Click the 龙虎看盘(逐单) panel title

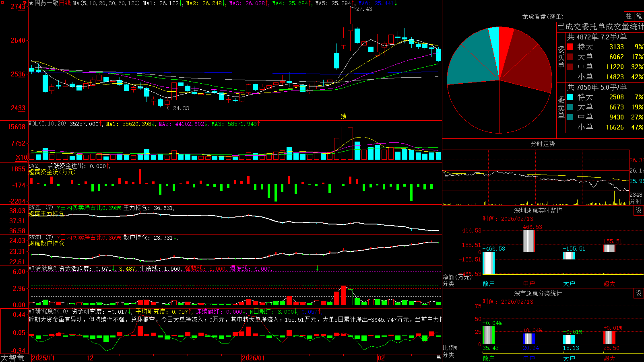[543, 16]
